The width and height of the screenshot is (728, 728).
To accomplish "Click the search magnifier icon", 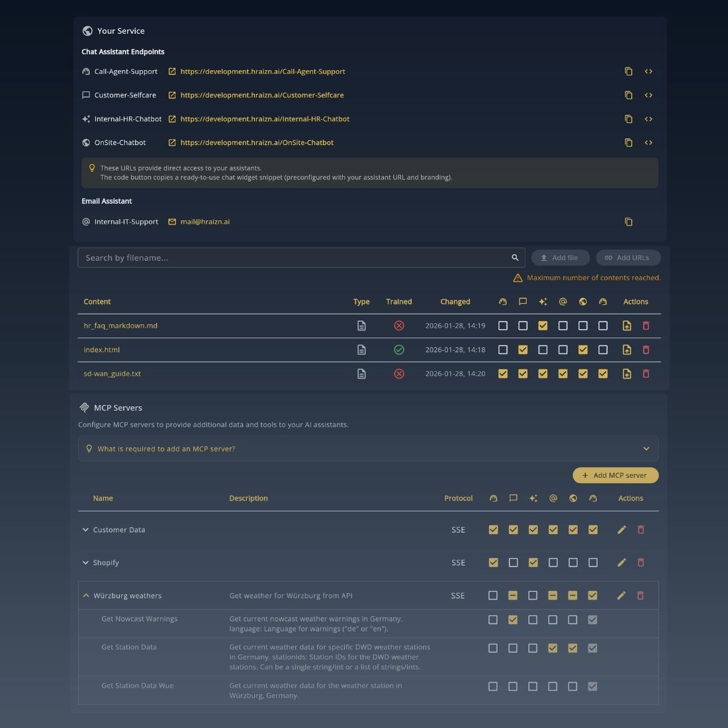I will coord(515,258).
